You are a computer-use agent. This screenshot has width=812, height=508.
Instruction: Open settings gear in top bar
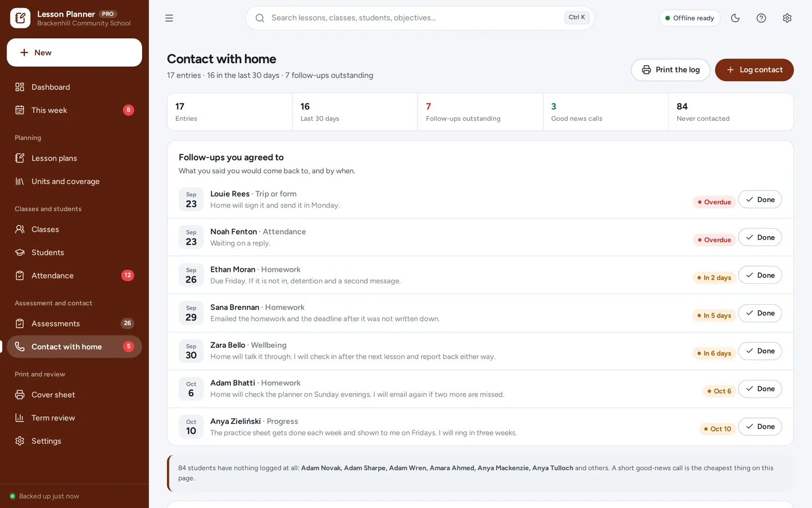[787, 18]
